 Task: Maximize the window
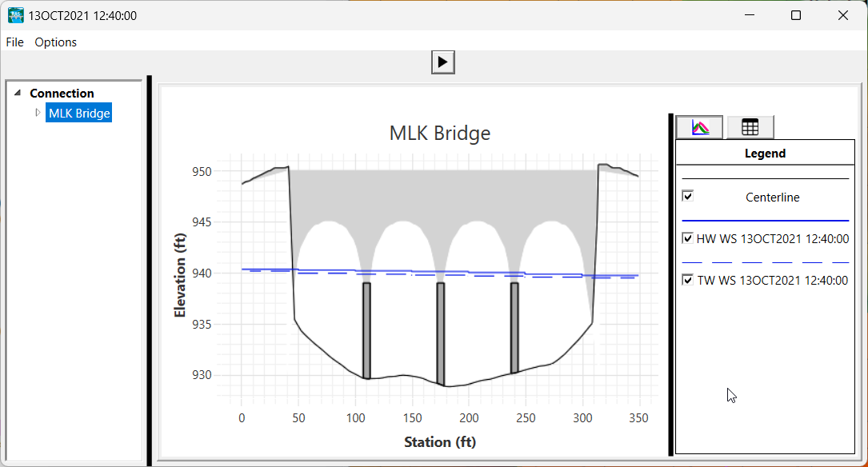coord(796,15)
